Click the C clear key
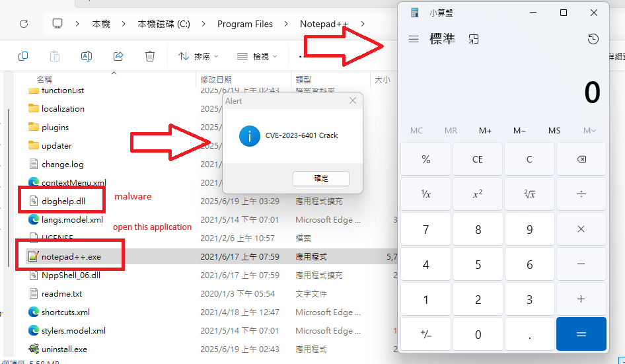The image size is (625, 364). click(529, 159)
